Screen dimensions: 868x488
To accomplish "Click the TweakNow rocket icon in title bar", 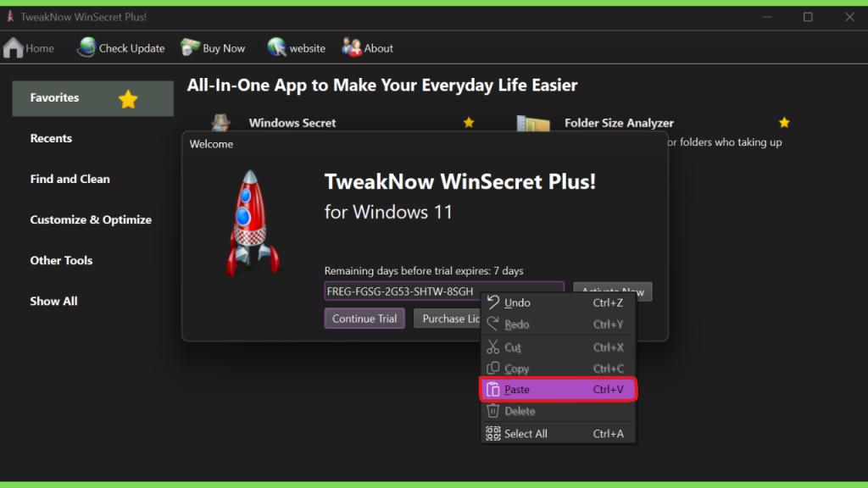I will click(x=10, y=17).
